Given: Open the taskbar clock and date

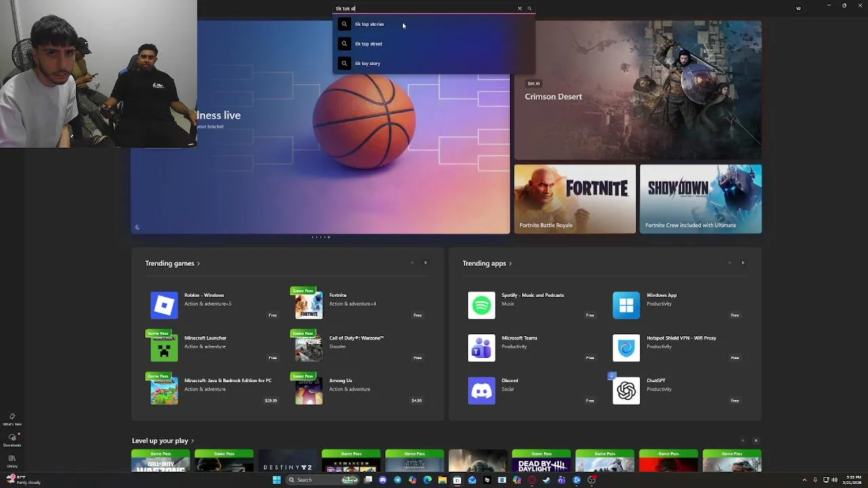Looking at the screenshot, I should [852, 480].
